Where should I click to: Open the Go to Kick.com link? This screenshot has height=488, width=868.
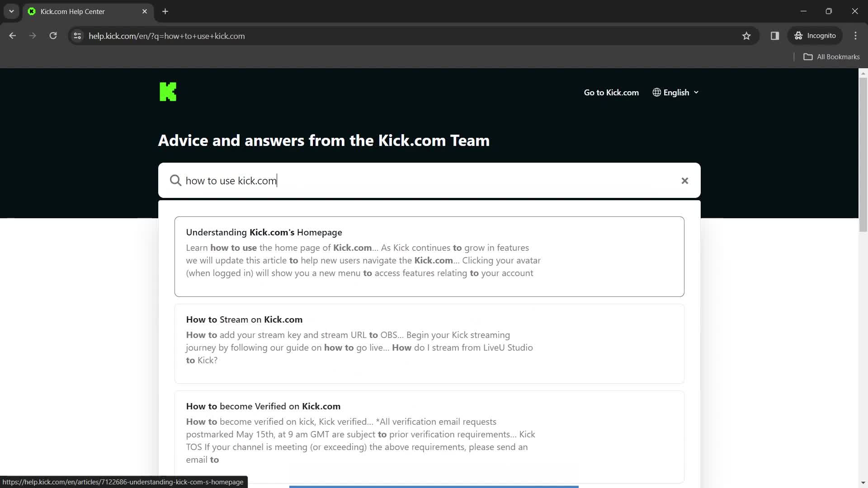point(611,93)
